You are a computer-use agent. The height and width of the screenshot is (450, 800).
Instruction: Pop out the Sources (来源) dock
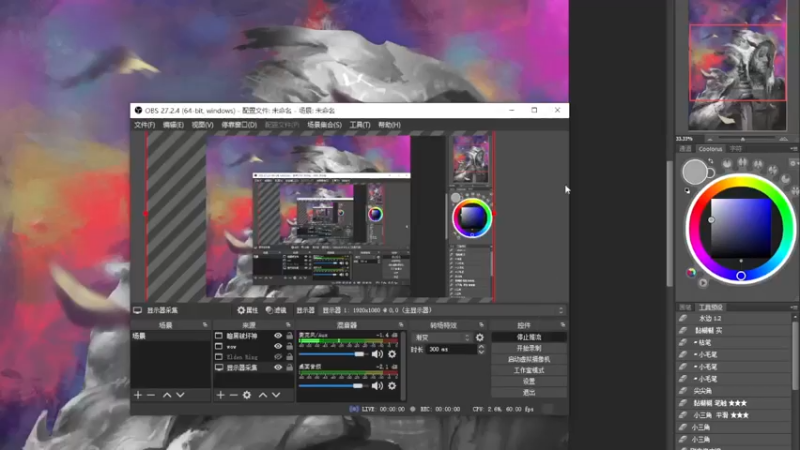coord(288,324)
